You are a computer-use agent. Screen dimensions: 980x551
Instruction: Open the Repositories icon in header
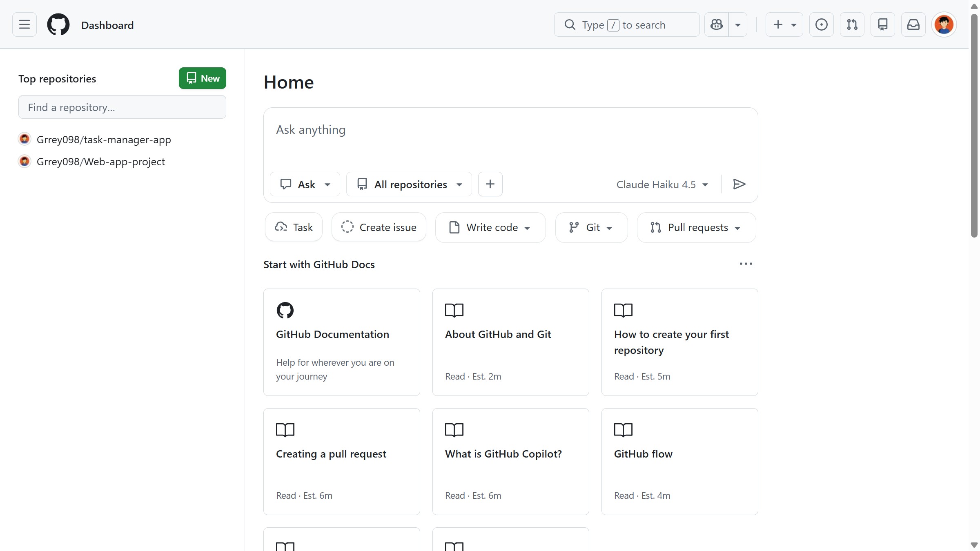[x=883, y=24]
